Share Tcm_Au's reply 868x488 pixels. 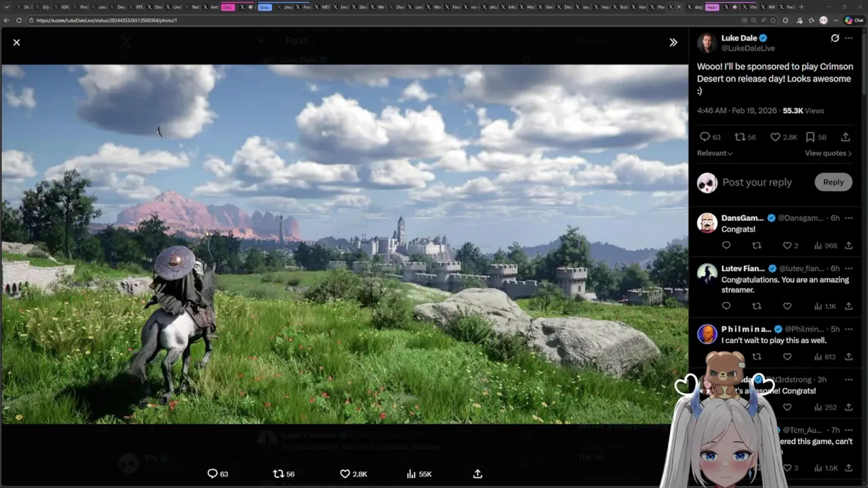[848, 468]
